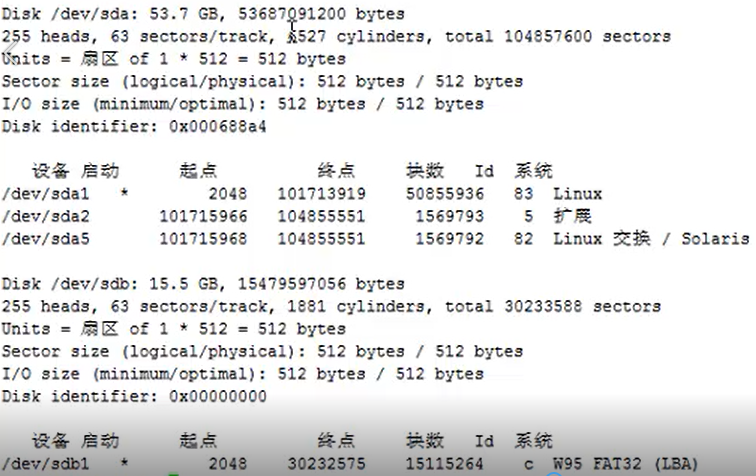Click the Linux system label in /dev/sda1 row

(578, 194)
